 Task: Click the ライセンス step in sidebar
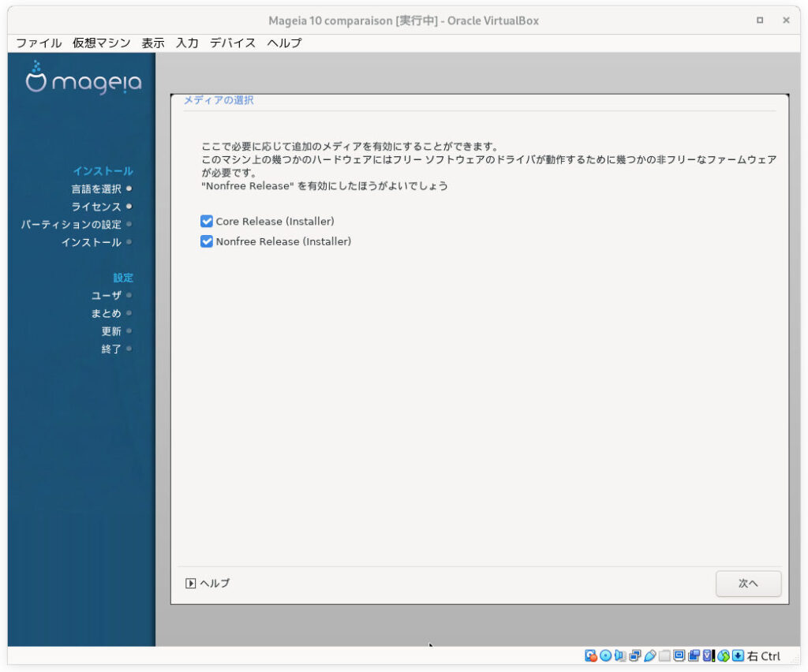[96, 207]
